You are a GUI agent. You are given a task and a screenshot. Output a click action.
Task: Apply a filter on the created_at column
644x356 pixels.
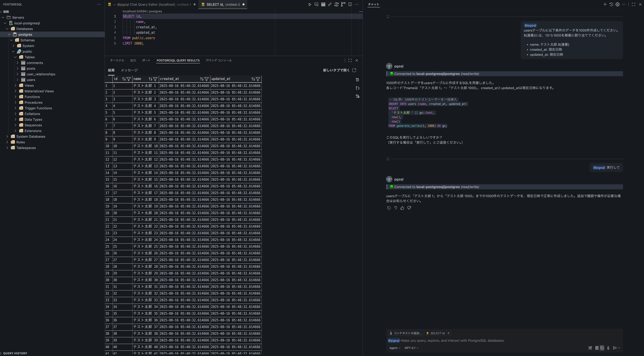(207, 79)
